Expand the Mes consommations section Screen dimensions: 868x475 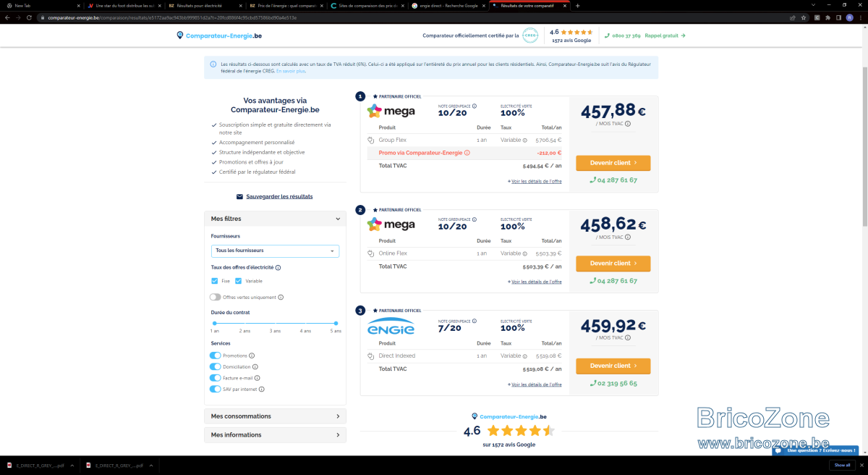click(x=275, y=416)
